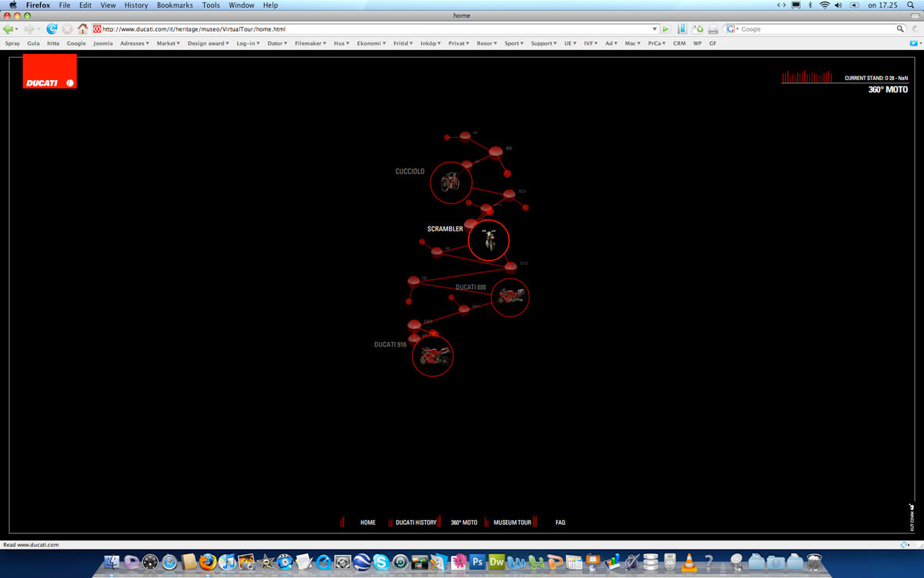924x578 pixels.
Task: Expand the Log-in bookmark folder
Action: (x=249, y=43)
